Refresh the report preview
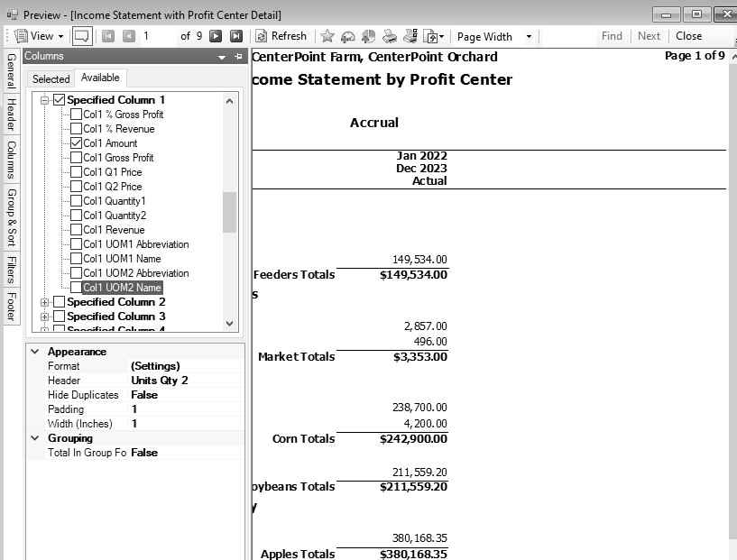Image resolution: width=737 pixels, height=560 pixels. coord(281,36)
